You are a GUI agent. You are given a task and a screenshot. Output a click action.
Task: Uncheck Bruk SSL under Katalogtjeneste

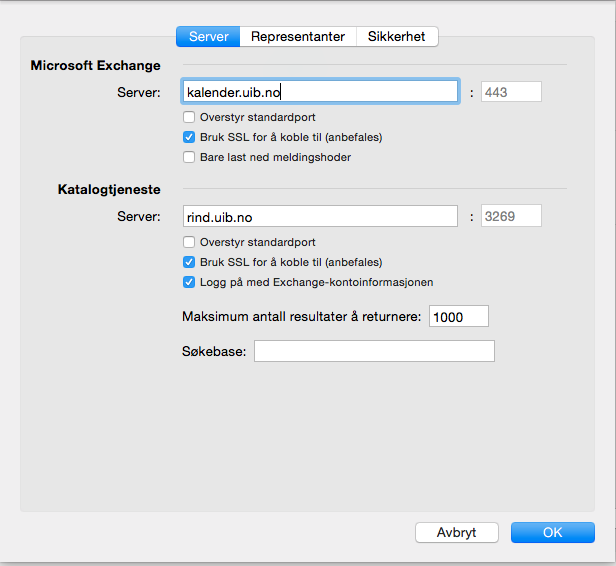(189, 262)
